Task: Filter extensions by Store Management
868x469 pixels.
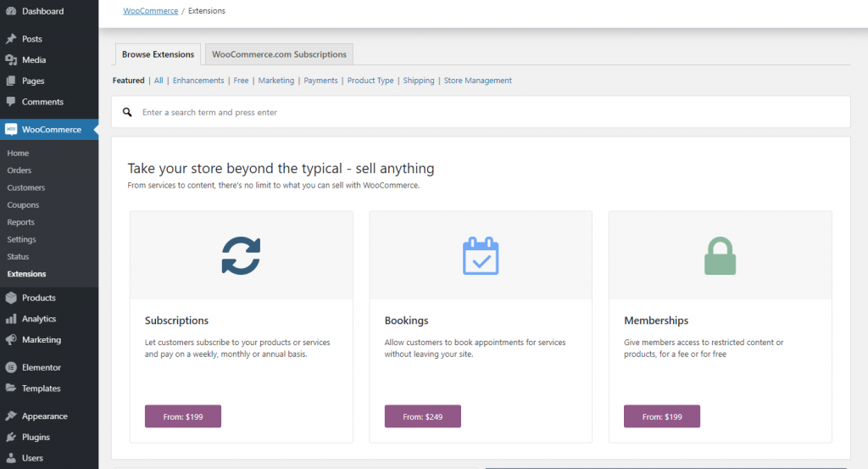Action: pos(477,81)
